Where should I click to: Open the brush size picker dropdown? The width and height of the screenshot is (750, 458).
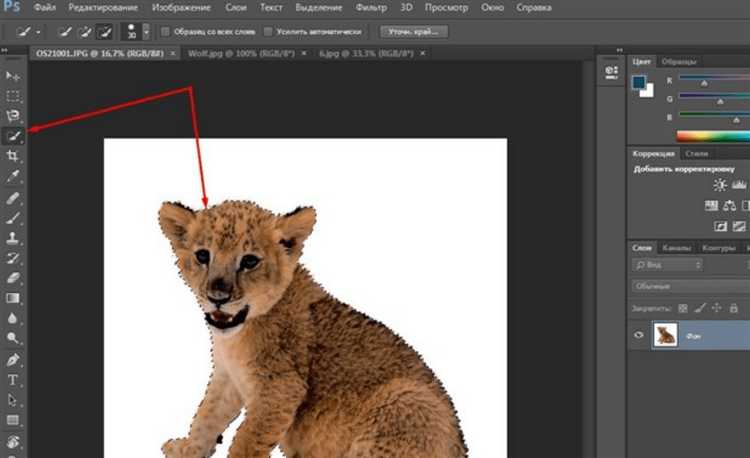tap(147, 32)
